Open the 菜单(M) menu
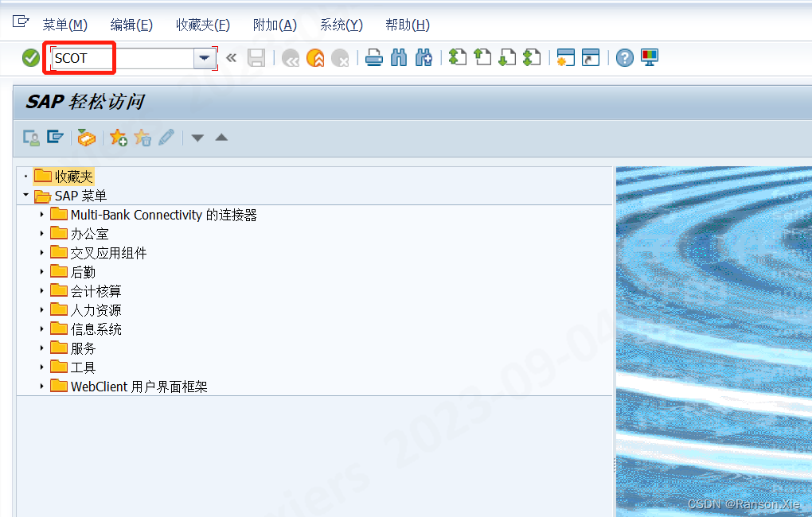This screenshot has width=812, height=517. pyautogui.click(x=64, y=25)
